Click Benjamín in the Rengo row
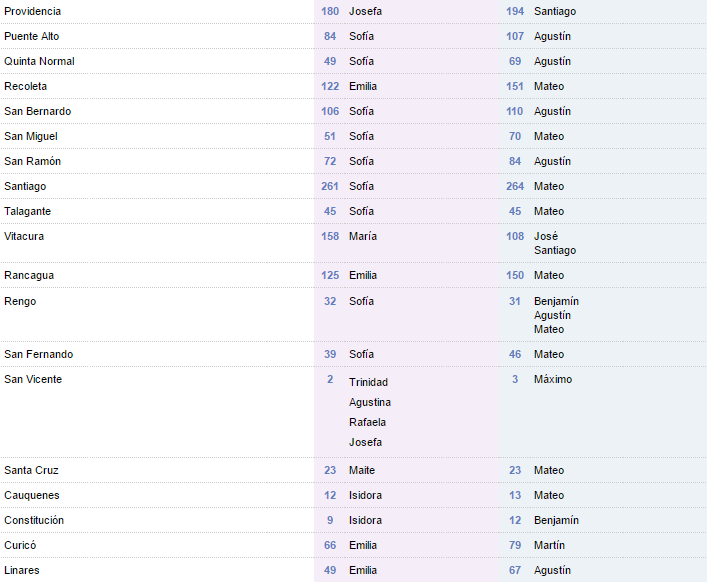The width and height of the screenshot is (707, 582). [x=556, y=301]
